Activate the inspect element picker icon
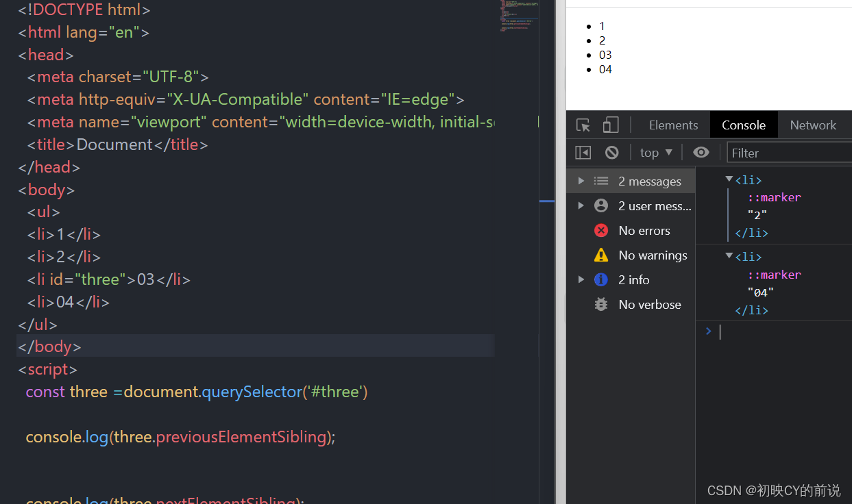Viewport: 852px width, 504px height. click(583, 125)
